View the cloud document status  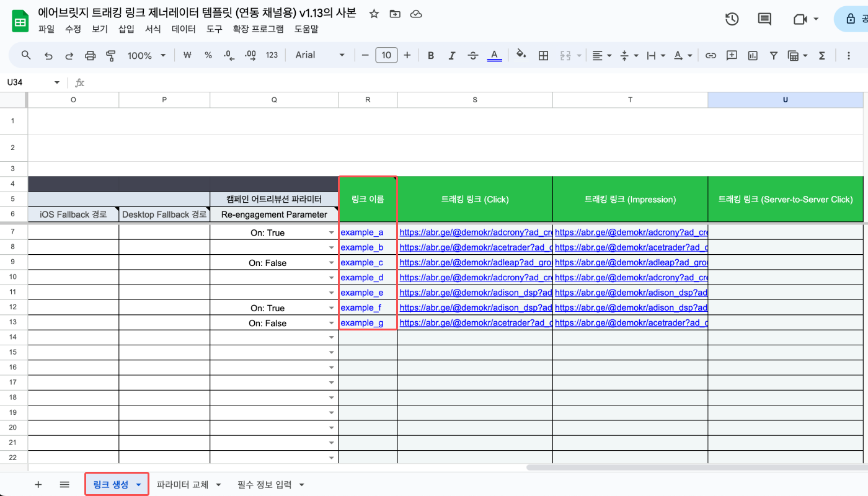[x=416, y=14]
